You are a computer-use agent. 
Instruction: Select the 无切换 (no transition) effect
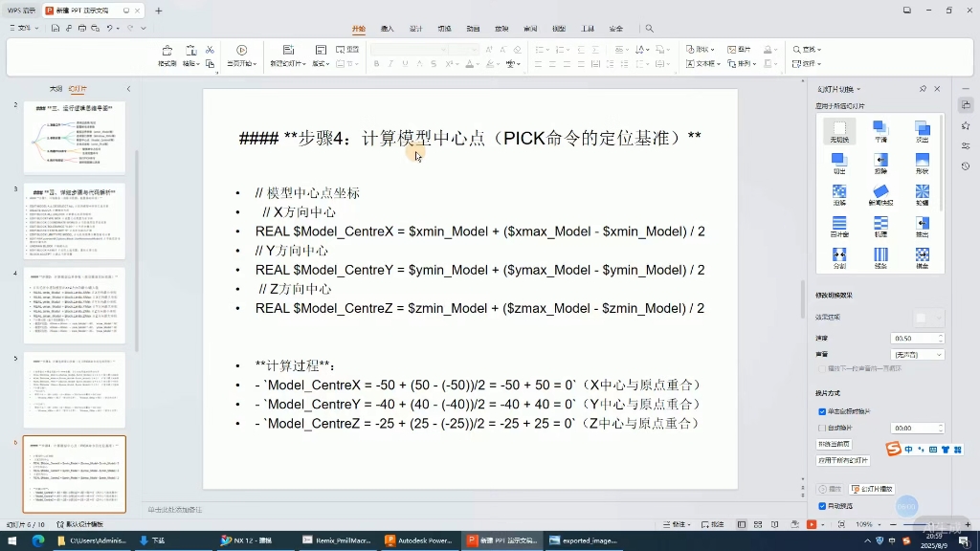[839, 132]
